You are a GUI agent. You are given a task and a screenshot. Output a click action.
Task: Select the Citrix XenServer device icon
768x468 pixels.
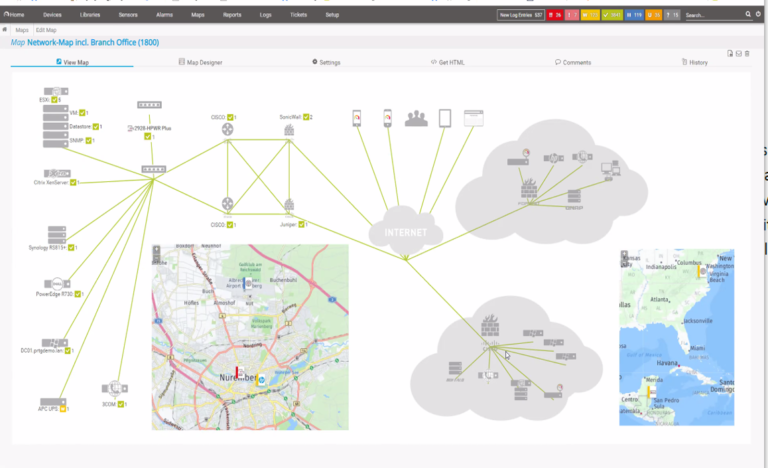(x=57, y=173)
